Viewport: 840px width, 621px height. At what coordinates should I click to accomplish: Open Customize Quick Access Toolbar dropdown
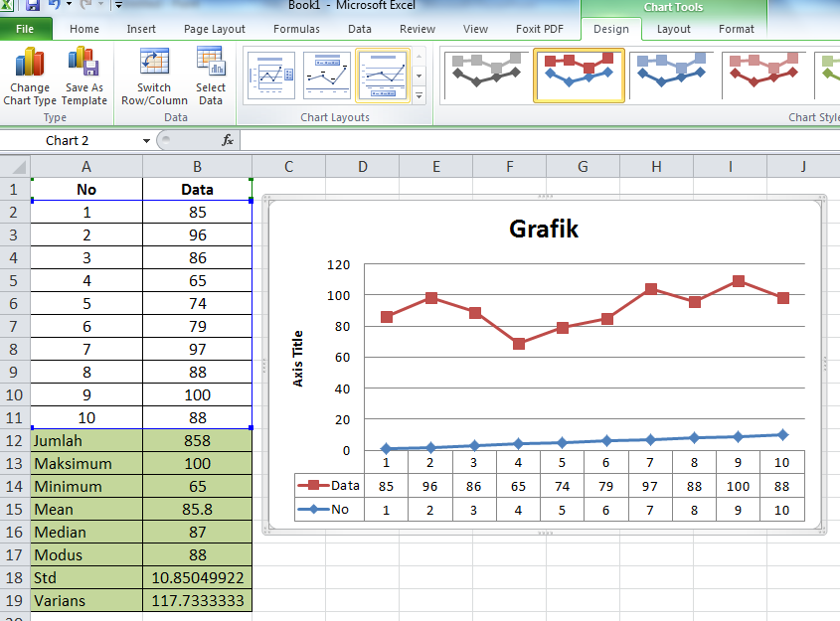coord(119,5)
